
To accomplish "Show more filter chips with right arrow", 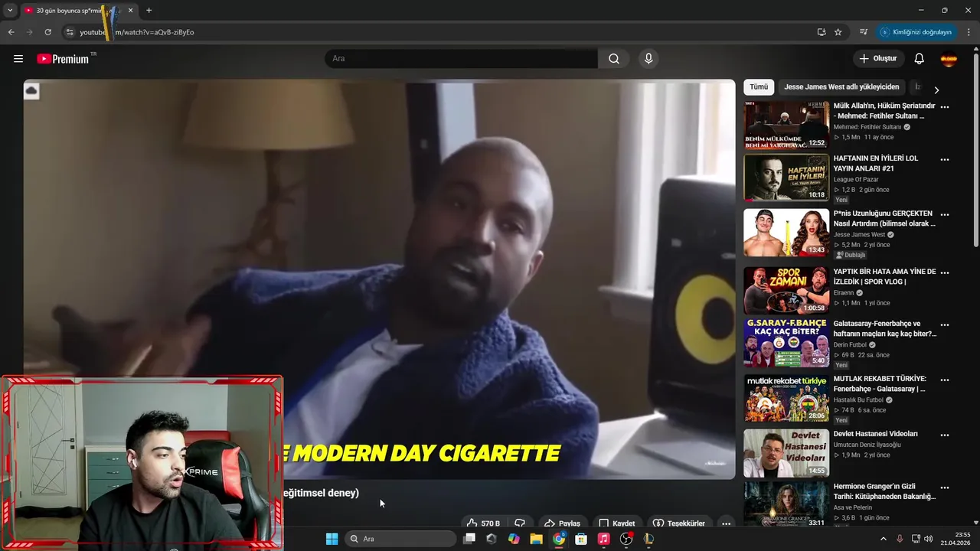I will click(936, 90).
